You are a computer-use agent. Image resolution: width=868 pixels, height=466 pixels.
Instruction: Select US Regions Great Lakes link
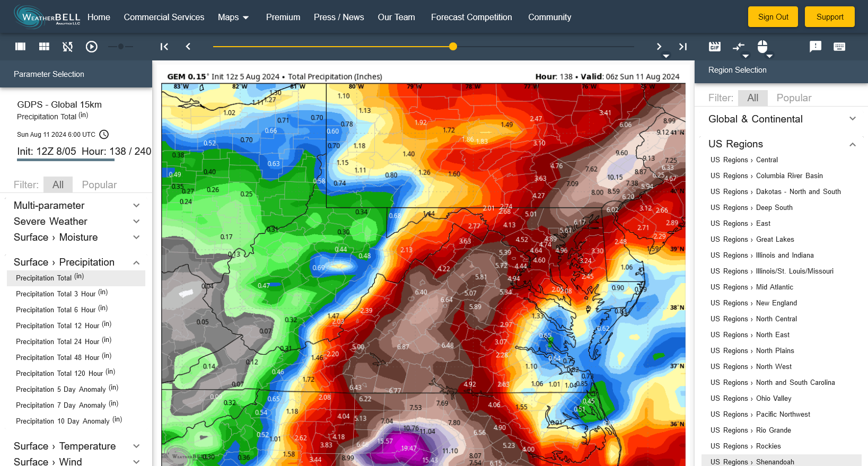[752, 239]
